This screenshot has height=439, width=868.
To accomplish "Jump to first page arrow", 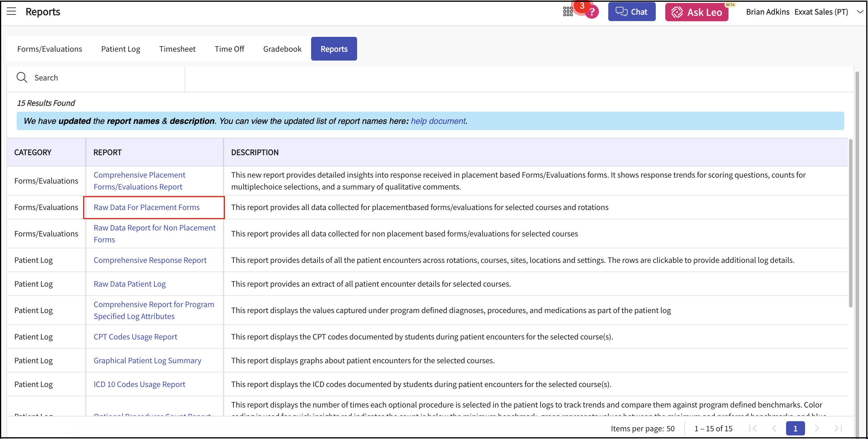I will 753,428.
